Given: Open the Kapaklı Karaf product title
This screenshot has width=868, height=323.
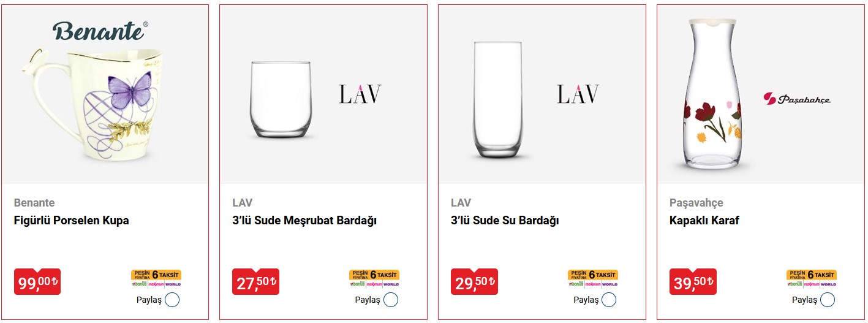Looking at the screenshot, I should coord(704,221).
